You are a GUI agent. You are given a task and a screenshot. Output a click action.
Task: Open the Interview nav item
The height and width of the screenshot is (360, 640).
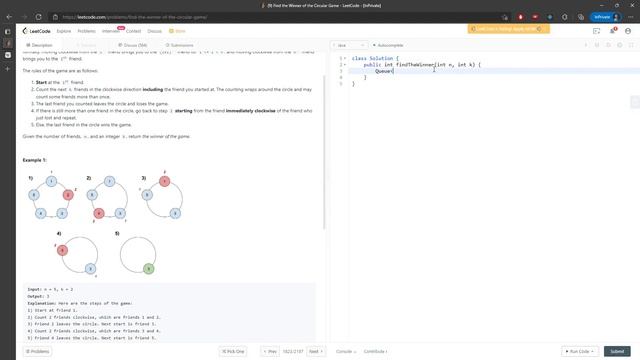pos(111,31)
